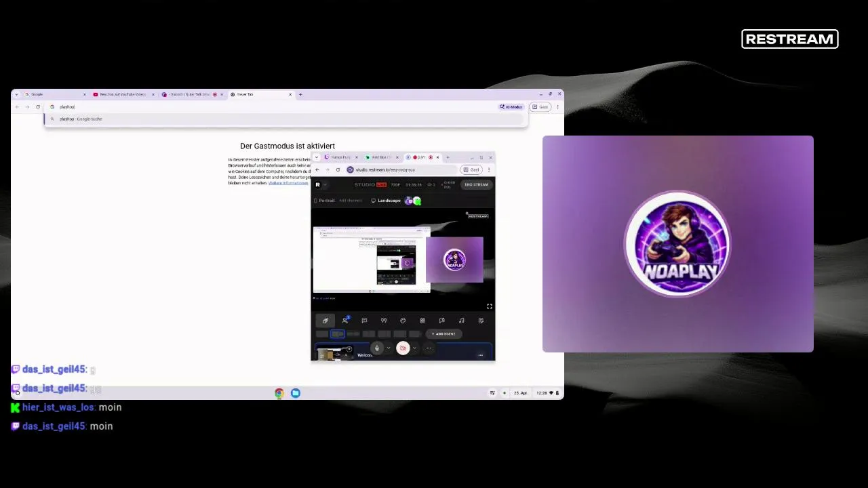
Task: Click the KI-Modus button
Action: coord(512,107)
